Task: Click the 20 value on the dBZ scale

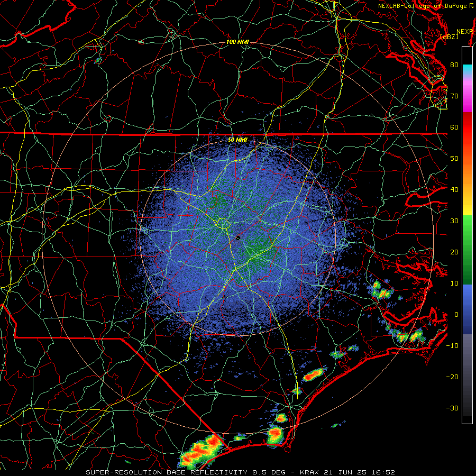Action: (454, 252)
